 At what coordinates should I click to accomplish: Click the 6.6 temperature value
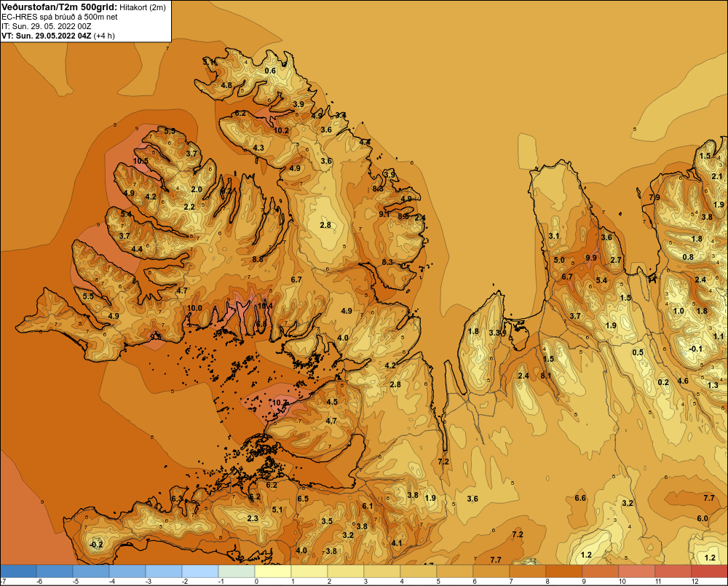point(580,498)
